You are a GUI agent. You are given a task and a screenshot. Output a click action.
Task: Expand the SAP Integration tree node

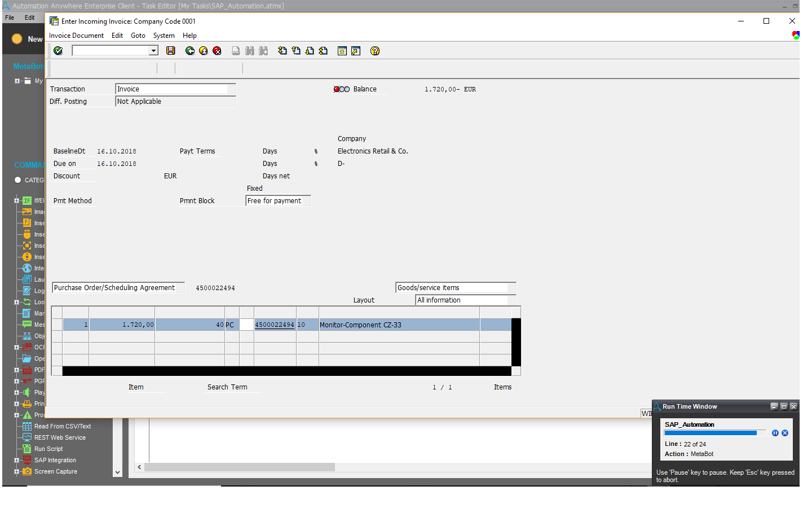point(17,460)
